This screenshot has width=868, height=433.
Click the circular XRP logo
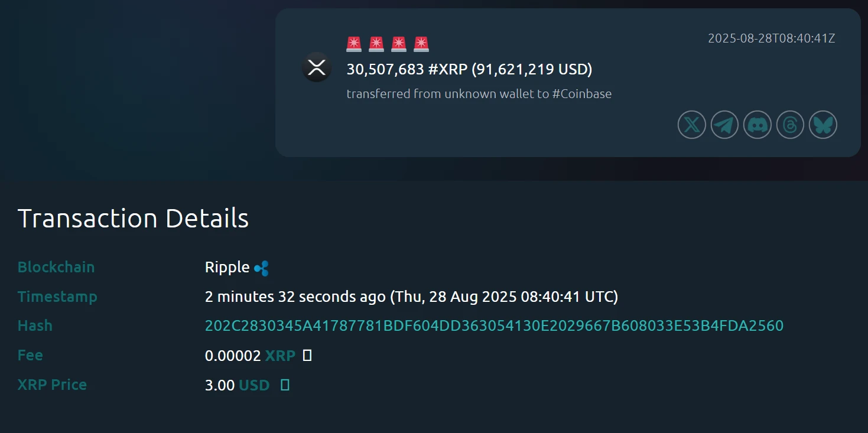click(317, 67)
